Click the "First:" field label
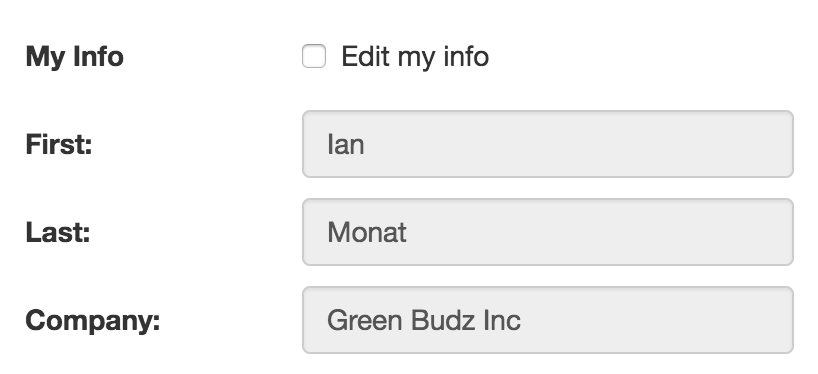This screenshot has height=374, width=818. click(x=59, y=144)
